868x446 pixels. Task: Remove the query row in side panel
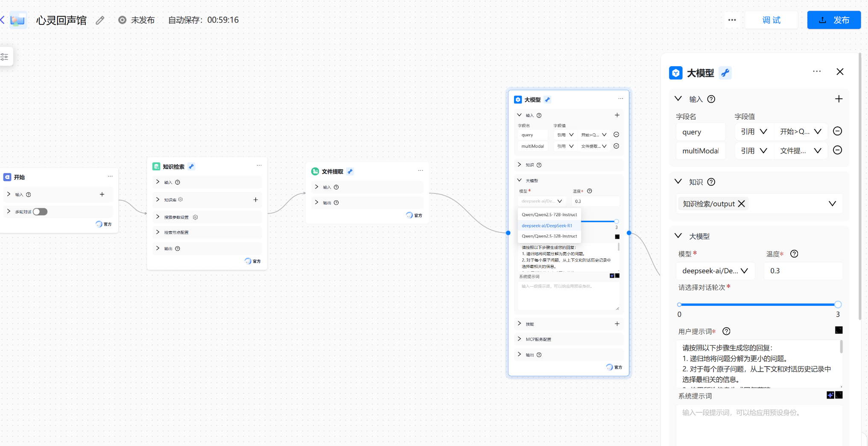click(838, 131)
